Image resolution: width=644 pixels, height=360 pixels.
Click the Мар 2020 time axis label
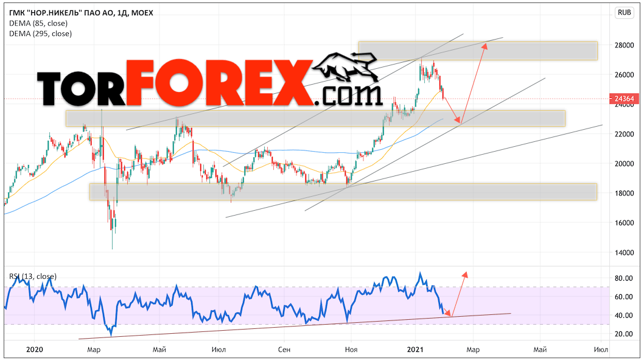94,350
